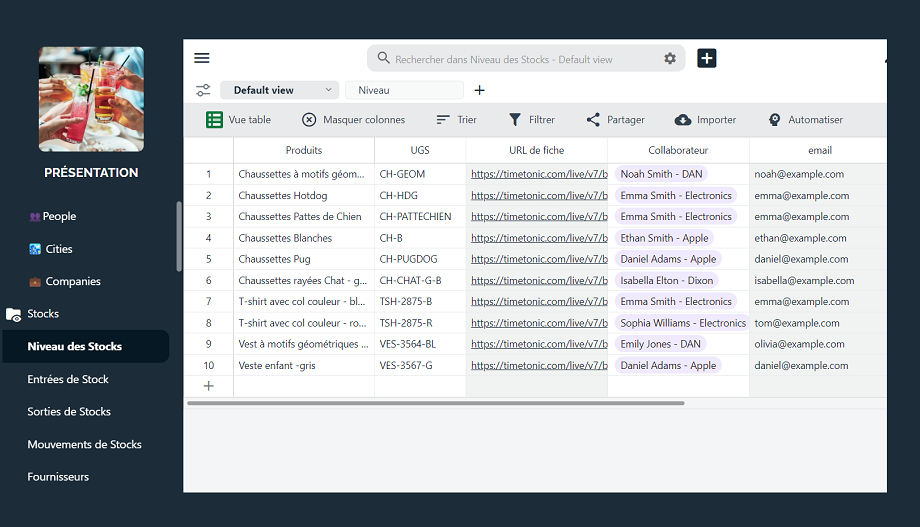The height and width of the screenshot is (527, 920).
Task: Open URL link for CH-GEOM row
Action: coord(539,174)
